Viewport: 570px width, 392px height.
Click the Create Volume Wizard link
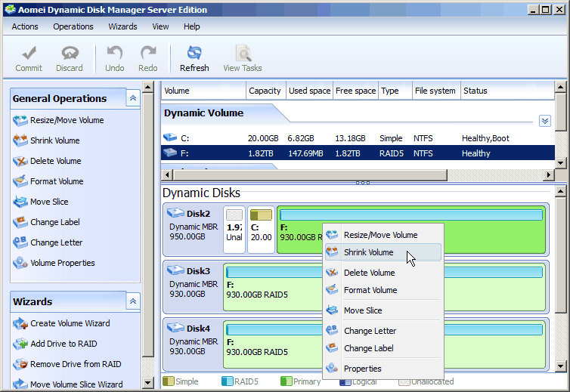[x=70, y=323]
